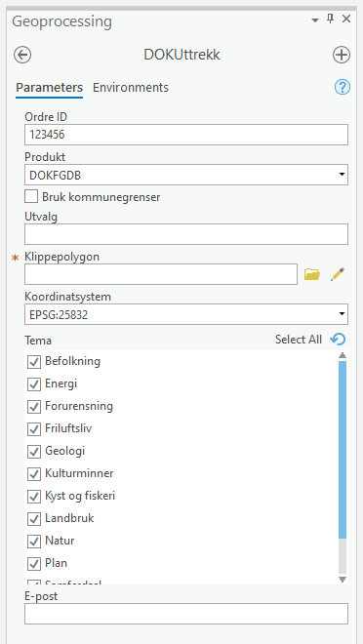The height and width of the screenshot is (644, 363).
Task: Switch to the Environments tab
Action: [131, 88]
